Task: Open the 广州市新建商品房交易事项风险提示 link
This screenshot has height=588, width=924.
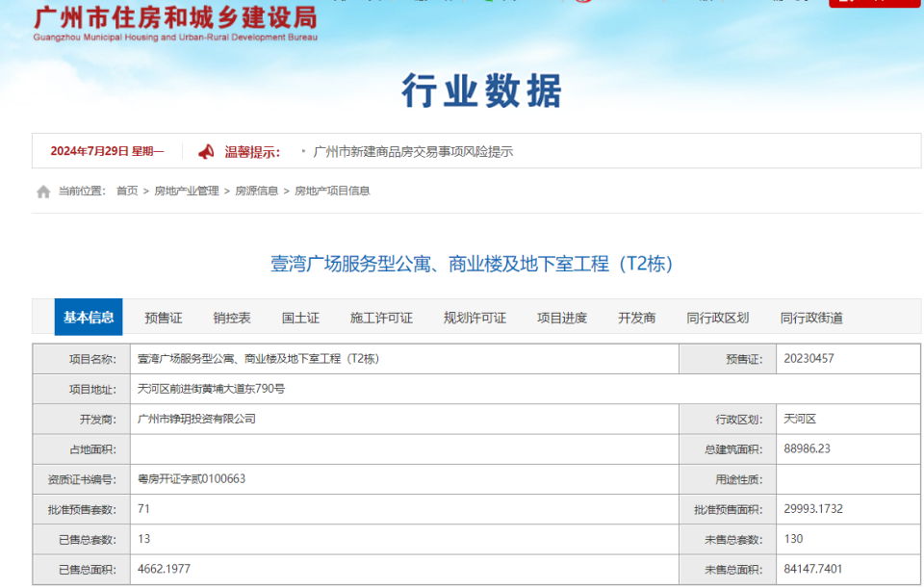Action: (x=416, y=150)
